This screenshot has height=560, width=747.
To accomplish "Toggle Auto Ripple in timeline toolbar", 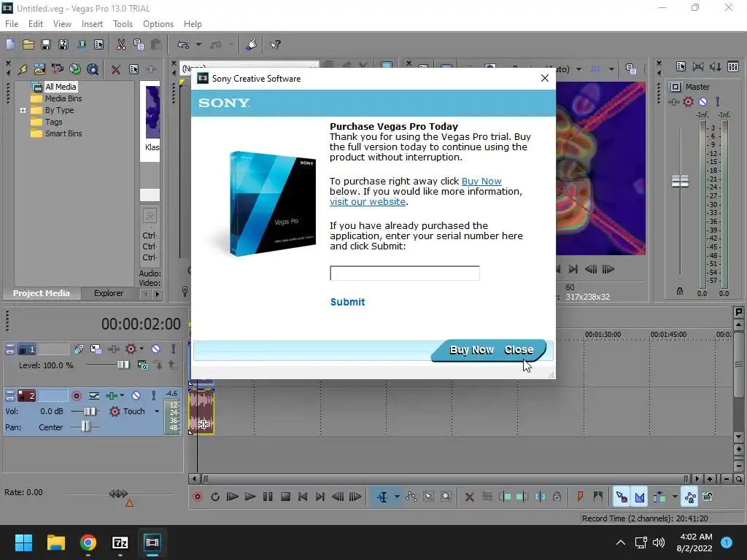I will pyautogui.click(x=659, y=497).
